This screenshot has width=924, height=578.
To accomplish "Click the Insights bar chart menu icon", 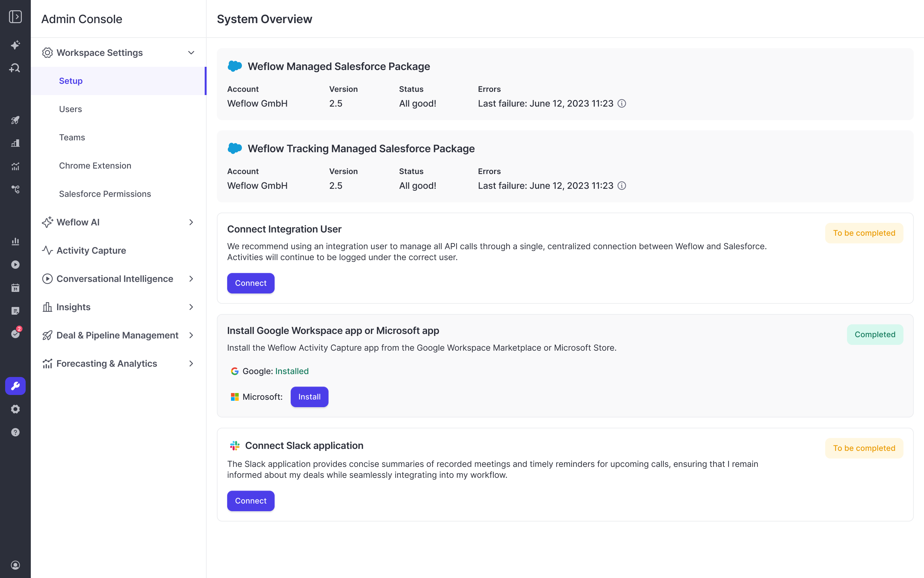I will [47, 307].
